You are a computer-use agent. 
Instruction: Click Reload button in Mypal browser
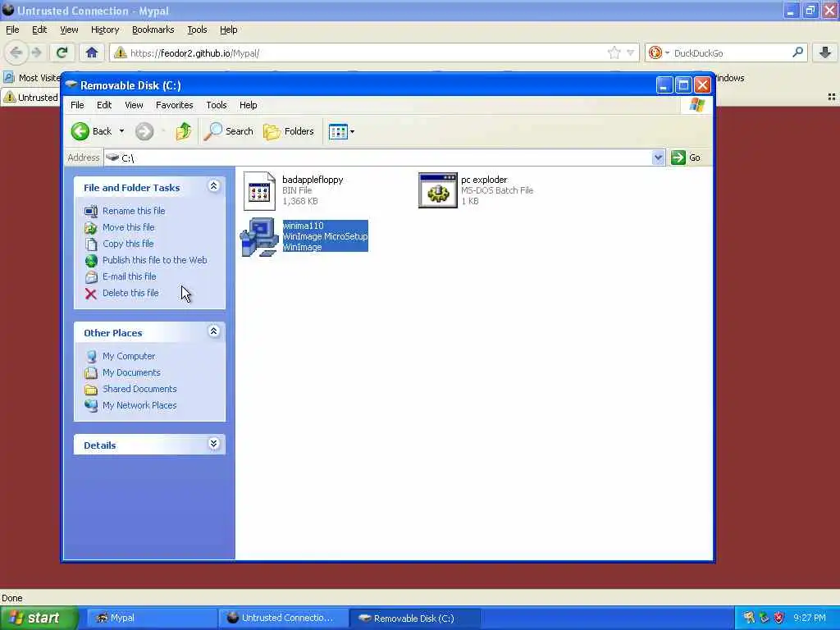[62, 52]
